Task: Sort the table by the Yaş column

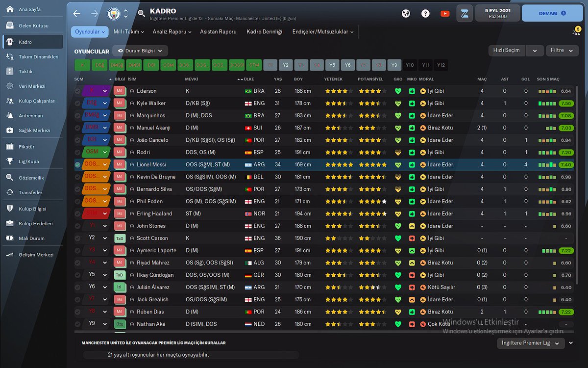Action: coord(277,79)
